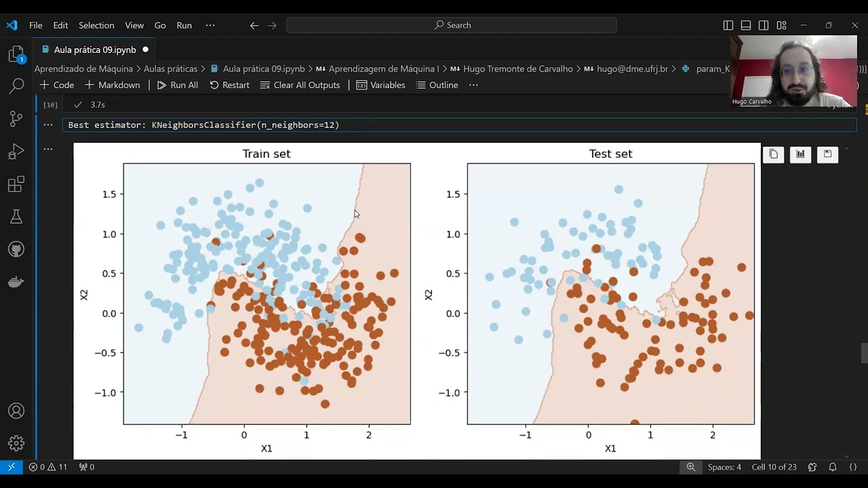Viewport: 868px width, 488px height.
Task: Expand the hidden menu bar items
Action: coord(210,25)
